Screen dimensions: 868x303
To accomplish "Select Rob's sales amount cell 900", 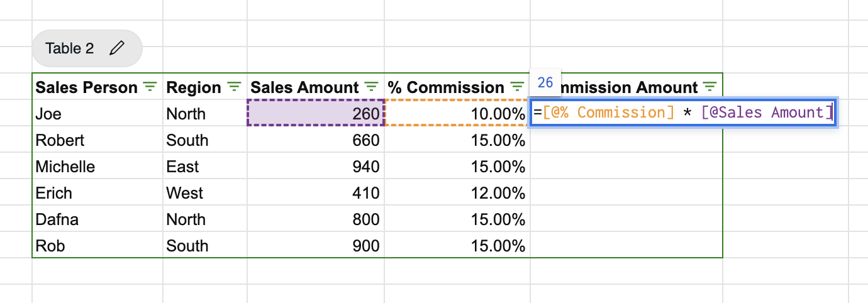I will 316,246.
